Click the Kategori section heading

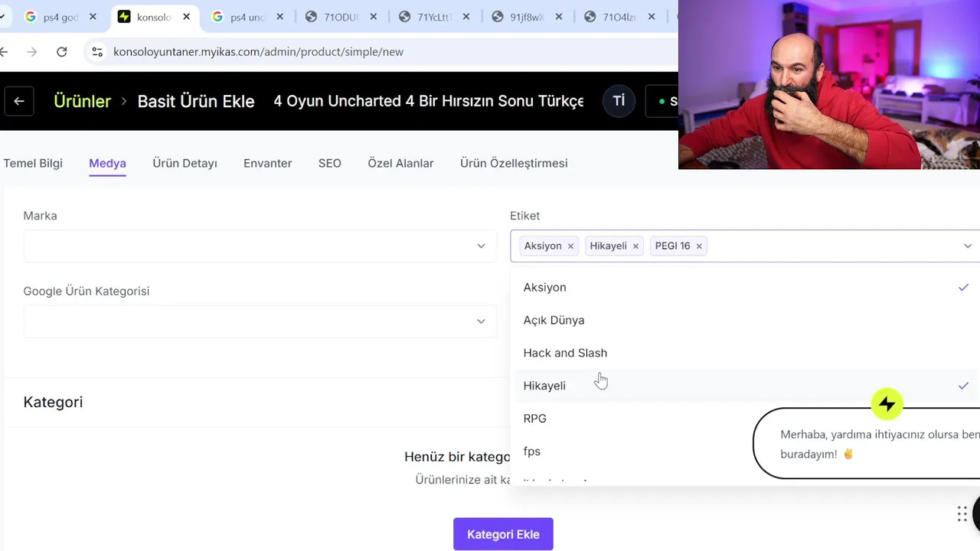point(53,402)
